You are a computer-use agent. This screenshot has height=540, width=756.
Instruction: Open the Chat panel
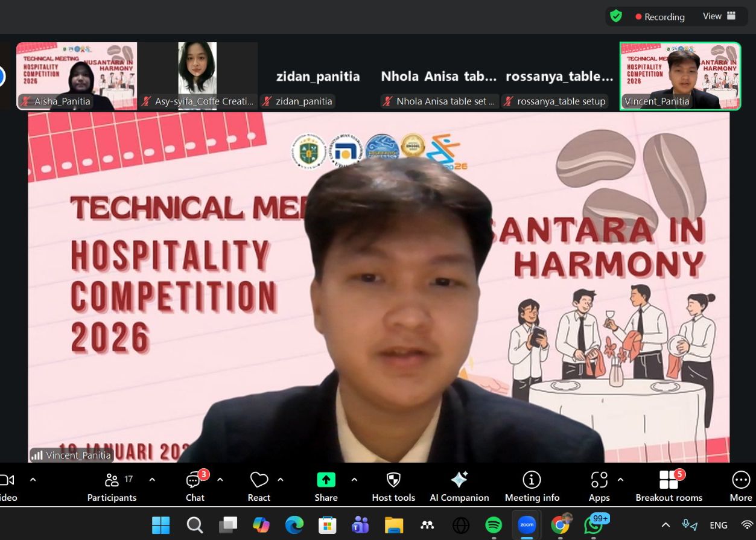pyautogui.click(x=195, y=486)
